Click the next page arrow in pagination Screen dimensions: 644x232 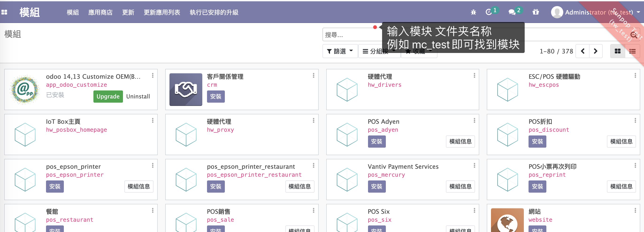point(596,51)
